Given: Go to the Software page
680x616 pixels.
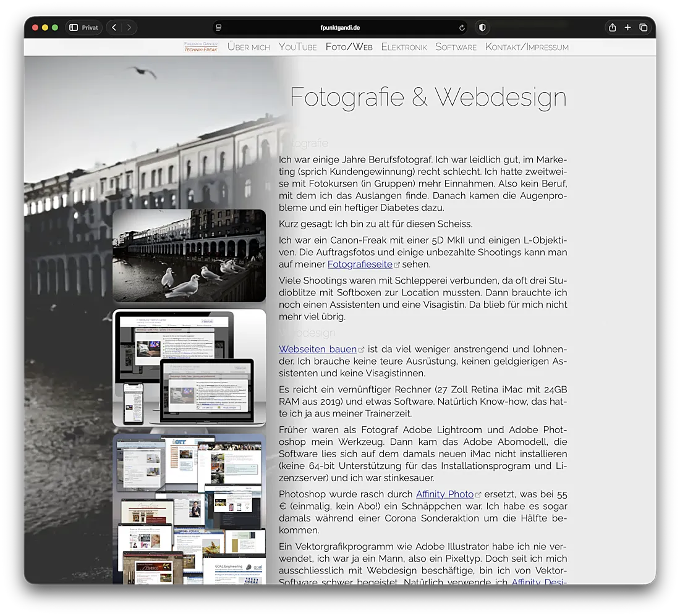Looking at the screenshot, I should click(456, 47).
